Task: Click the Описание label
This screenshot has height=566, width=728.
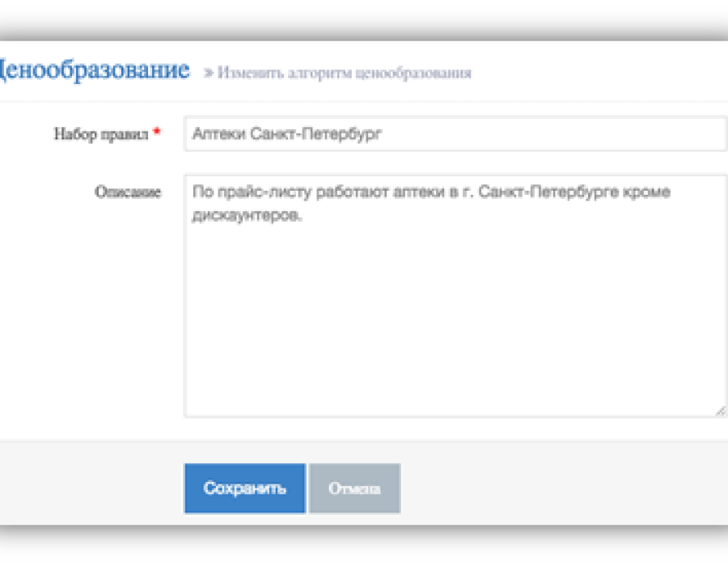Action: 128,192
